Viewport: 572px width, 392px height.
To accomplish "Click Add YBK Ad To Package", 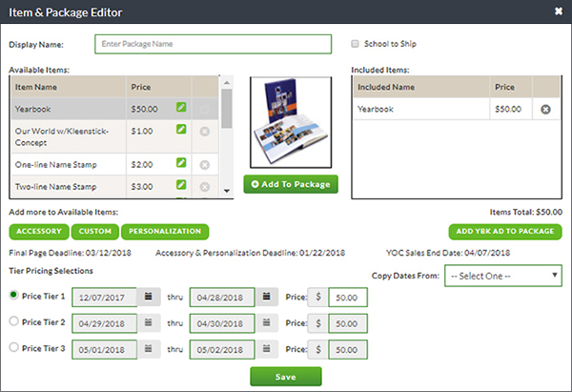I will point(505,231).
